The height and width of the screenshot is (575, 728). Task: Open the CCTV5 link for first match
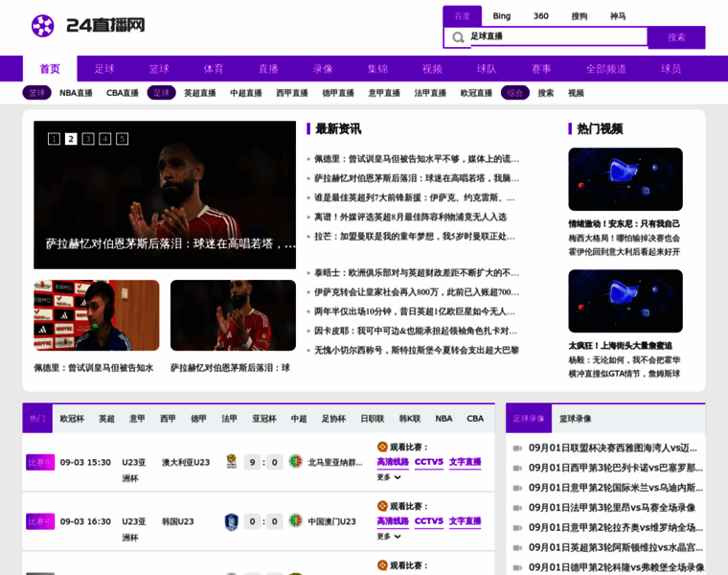click(x=428, y=462)
